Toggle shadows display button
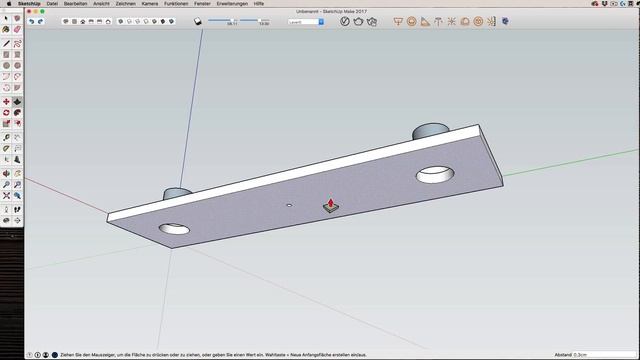The width and height of the screenshot is (640, 360). [x=198, y=21]
